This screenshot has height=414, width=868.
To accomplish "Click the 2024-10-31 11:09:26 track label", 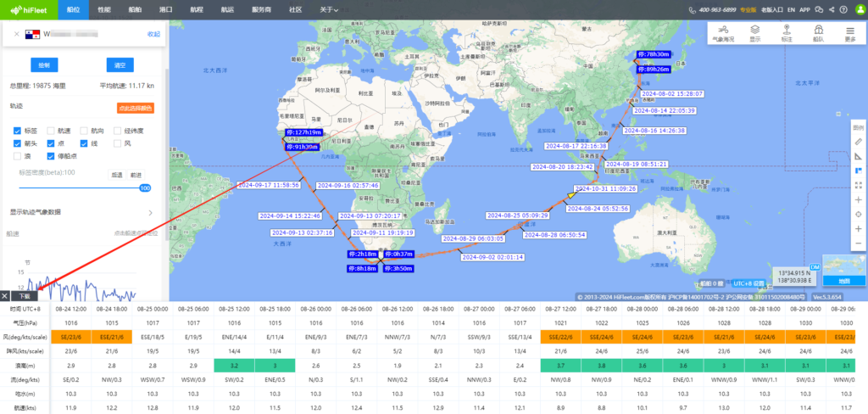I will coord(605,188).
